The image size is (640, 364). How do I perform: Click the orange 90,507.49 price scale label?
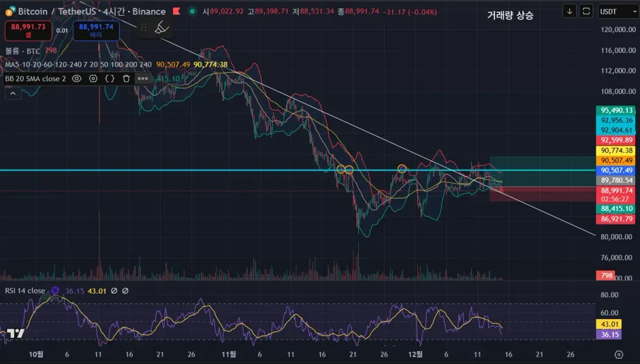click(616, 161)
